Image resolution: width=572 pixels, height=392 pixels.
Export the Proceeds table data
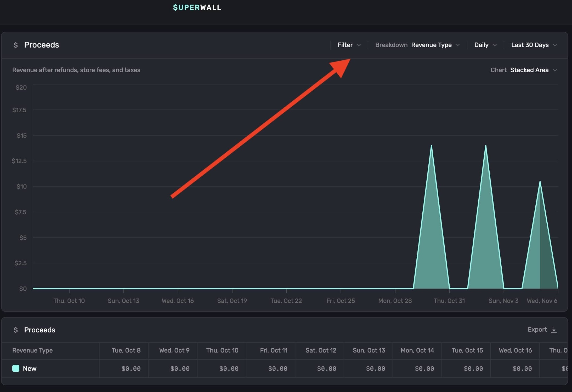(x=537, y=330)
